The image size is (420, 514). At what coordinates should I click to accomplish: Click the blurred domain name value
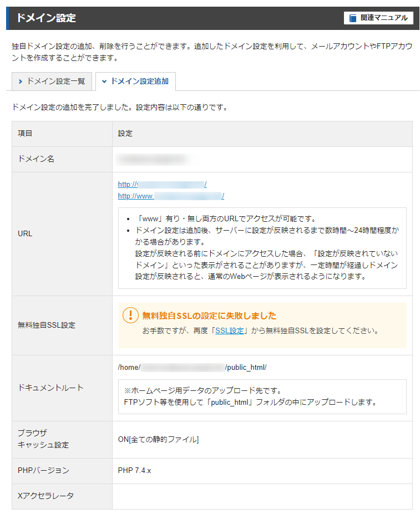pyautogui.click(x=152, y=159)
